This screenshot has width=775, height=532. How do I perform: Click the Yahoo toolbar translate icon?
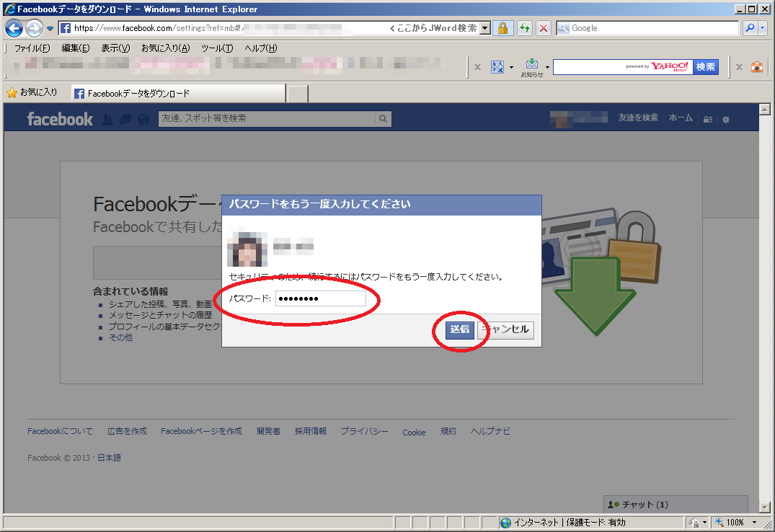click(497, 67)
